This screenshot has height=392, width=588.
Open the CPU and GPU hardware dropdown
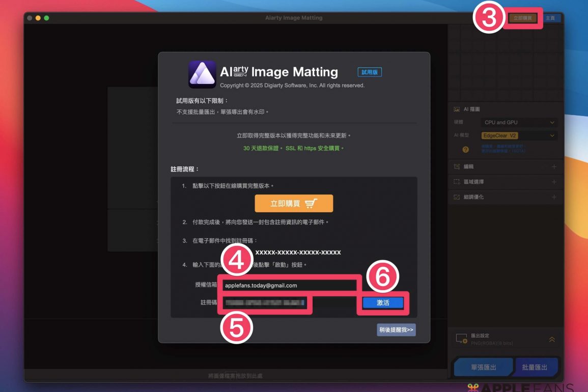coord(519,123)
